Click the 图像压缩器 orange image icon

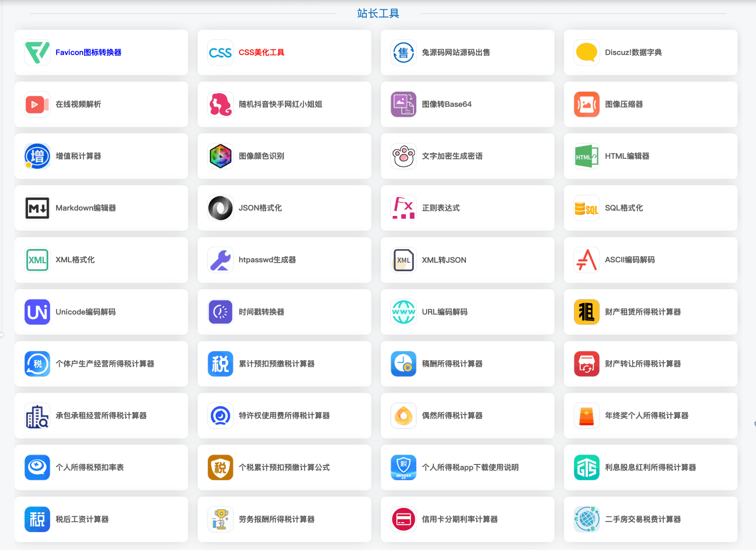pos(587,104)
